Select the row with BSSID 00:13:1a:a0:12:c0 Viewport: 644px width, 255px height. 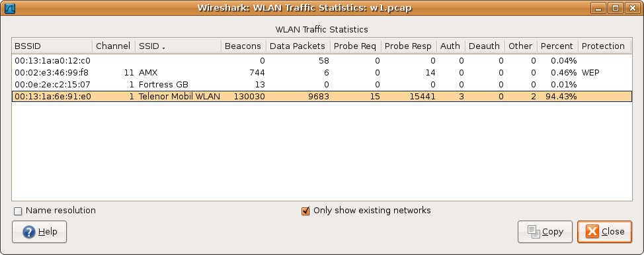coord(322,61)
